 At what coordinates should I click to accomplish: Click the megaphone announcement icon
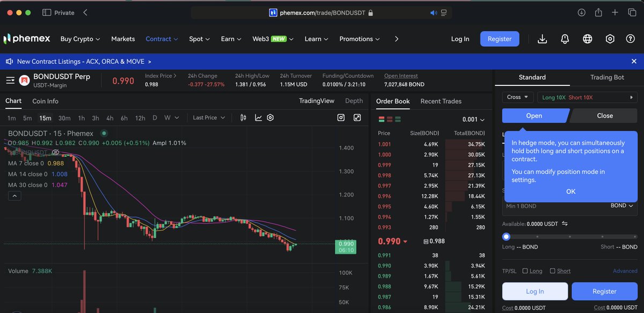coord(10,62)
